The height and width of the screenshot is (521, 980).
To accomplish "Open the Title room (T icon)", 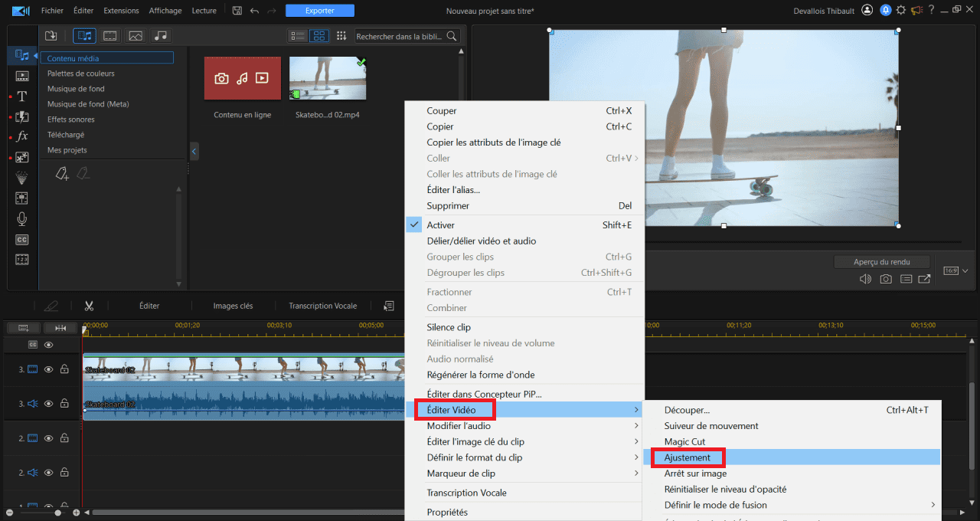I will (22, 96).
